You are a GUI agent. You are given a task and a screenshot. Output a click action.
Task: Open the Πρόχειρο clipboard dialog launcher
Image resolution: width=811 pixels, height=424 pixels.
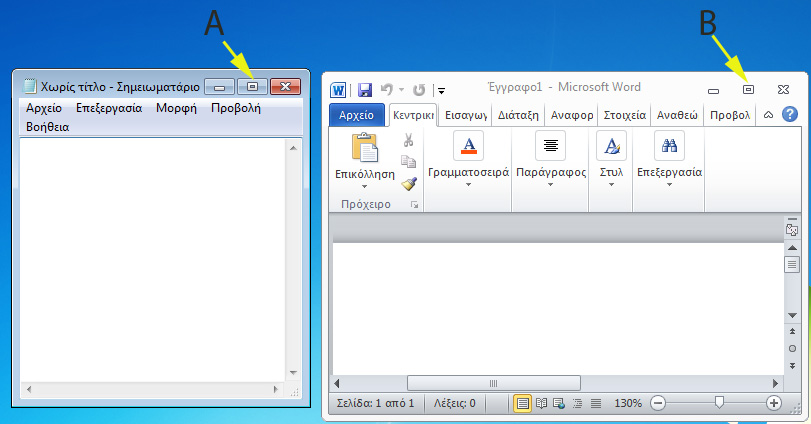[414, 205]
